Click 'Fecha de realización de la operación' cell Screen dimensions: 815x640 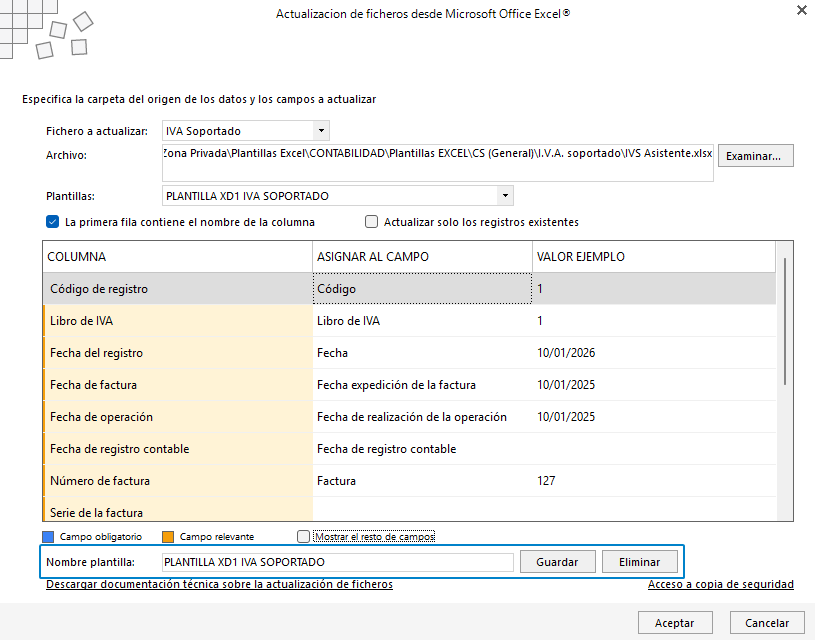422,417
